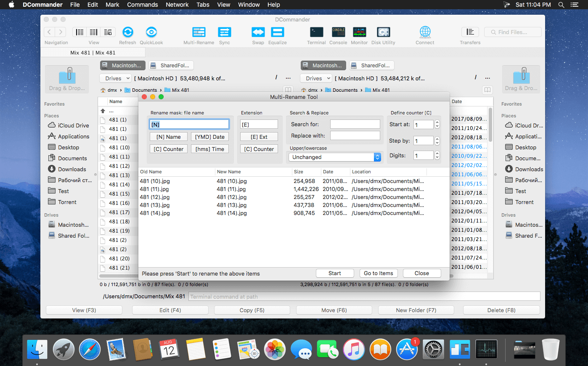Viewport: 588px width, 366px height.
Task: Insert [C] Counter in the extension mask
Action: point(259,149)
